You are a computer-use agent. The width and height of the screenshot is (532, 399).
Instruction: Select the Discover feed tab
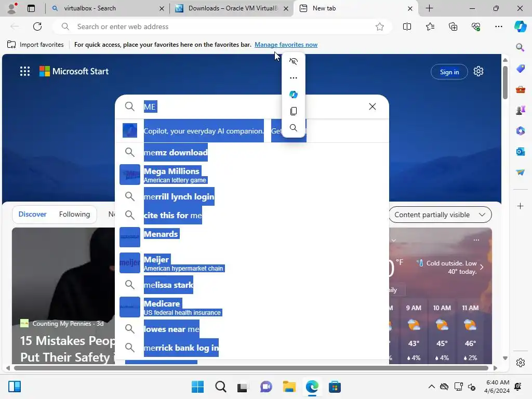tap(33, 214)
